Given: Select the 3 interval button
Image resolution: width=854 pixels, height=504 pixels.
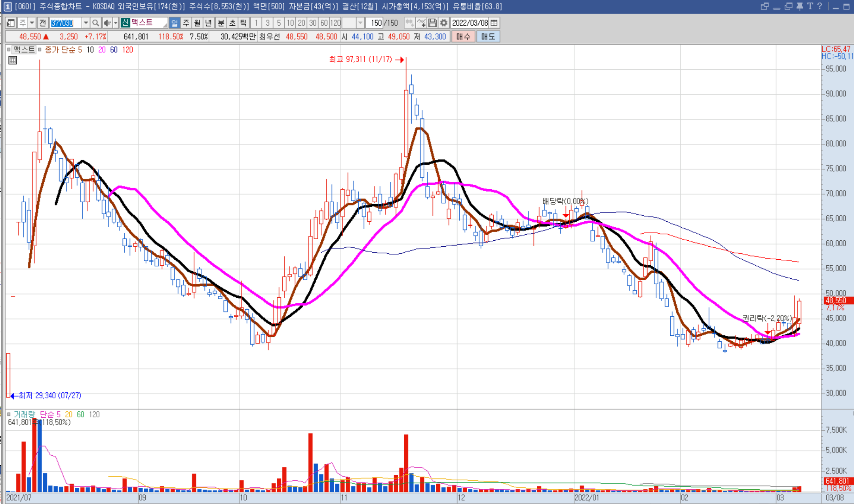Looking at the screenshot, I should click(268, 23).
